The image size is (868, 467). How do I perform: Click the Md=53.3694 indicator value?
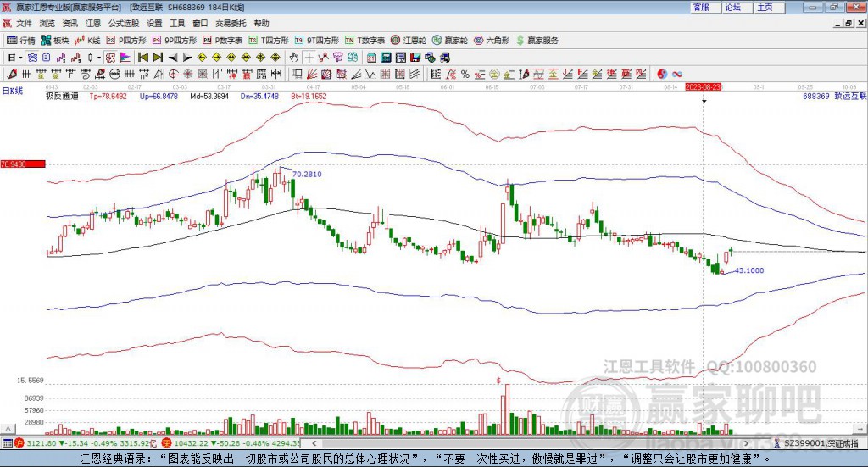tap(209, 97)
